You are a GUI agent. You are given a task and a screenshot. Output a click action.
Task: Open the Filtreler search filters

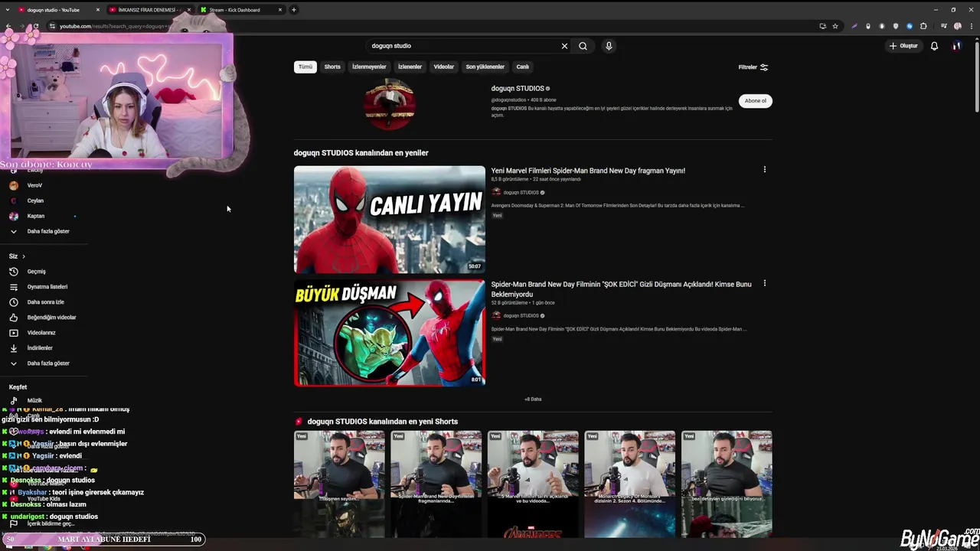point(753,67)
